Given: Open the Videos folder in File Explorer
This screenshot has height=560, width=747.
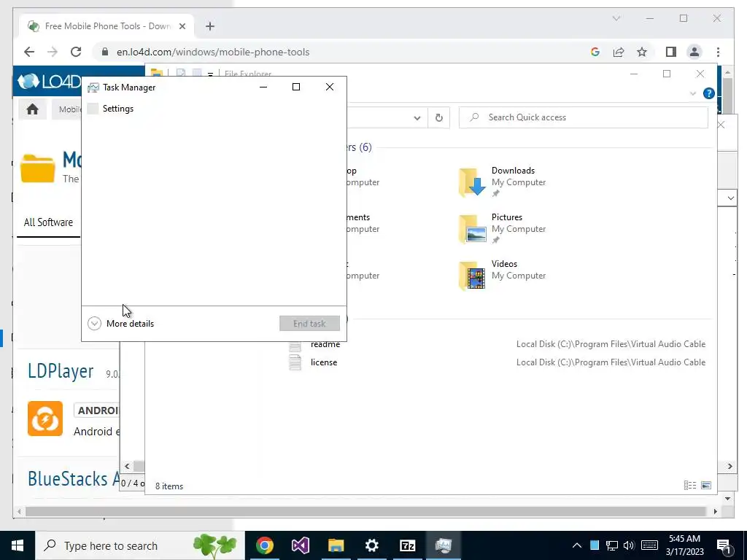Looking at the screenshot, I should pyautogui.click(x=503, y=275).
